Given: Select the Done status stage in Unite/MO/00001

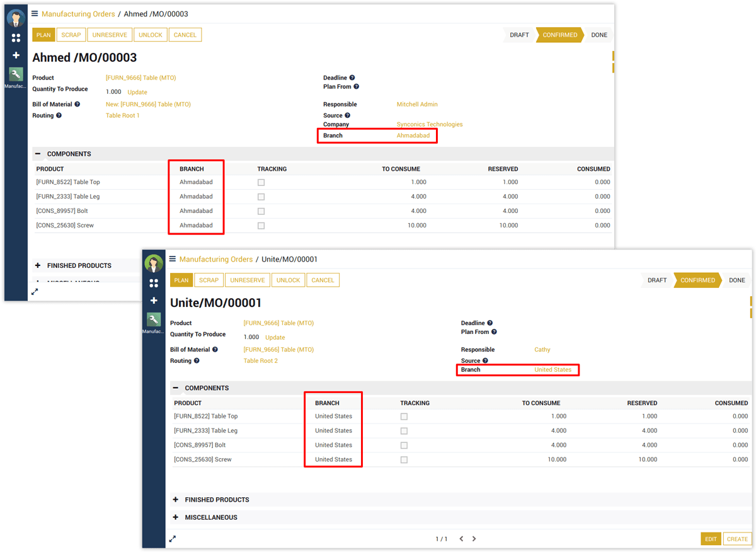Looking at the screenshot, I should tap(736, 280).
